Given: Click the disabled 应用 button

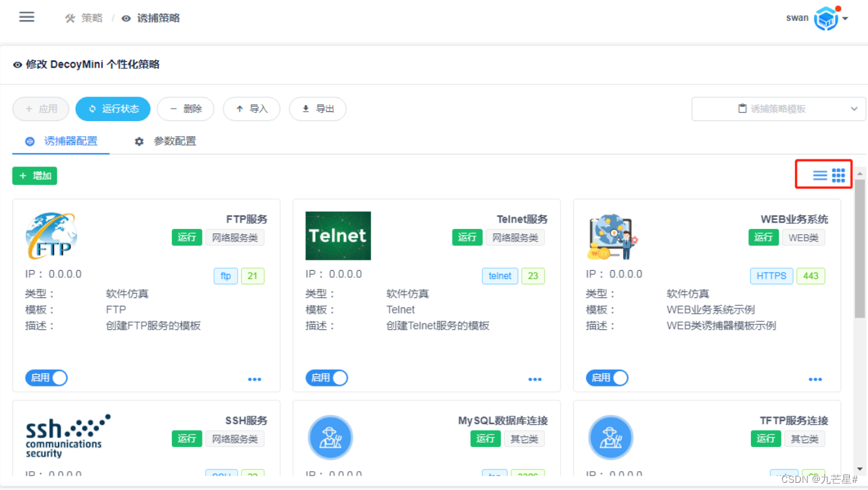Looking at the screenshot, I should (x=41, y=109).
